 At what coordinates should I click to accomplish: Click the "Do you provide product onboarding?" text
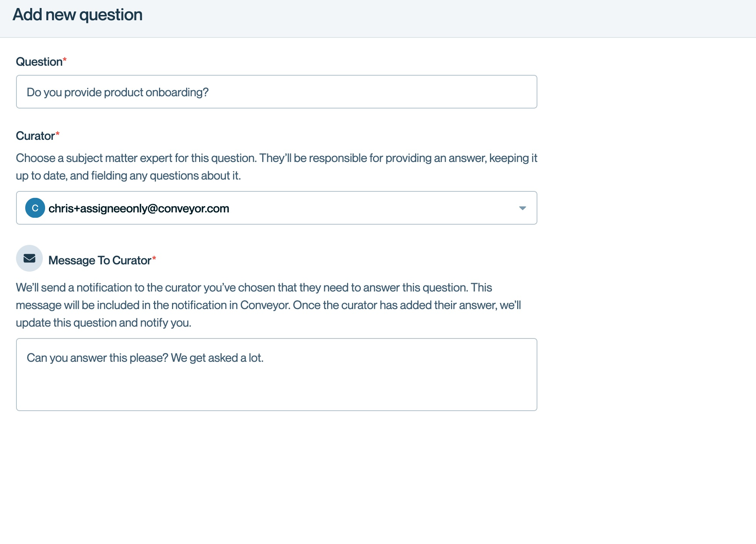117,92
